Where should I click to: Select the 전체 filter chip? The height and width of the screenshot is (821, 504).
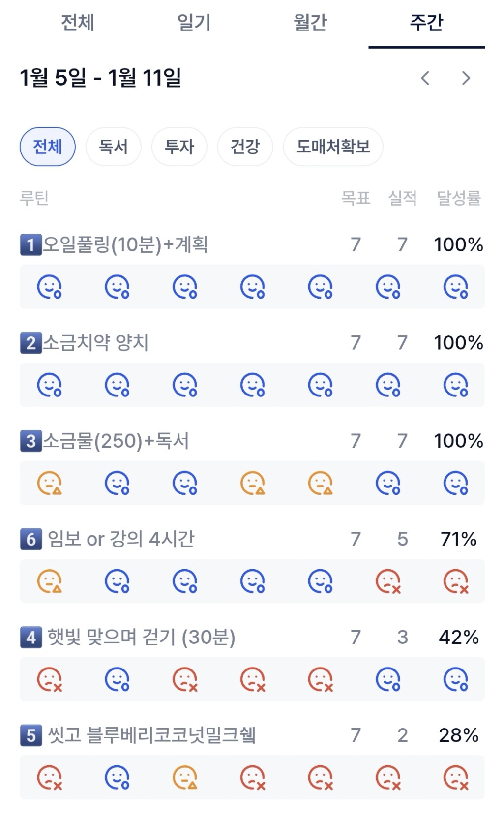coord(48,147)
